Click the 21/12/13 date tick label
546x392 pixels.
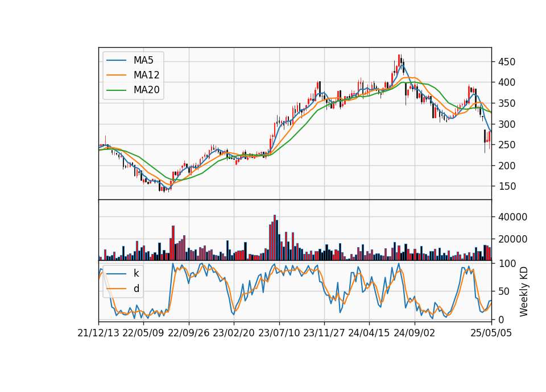click(x=98, y=333)
